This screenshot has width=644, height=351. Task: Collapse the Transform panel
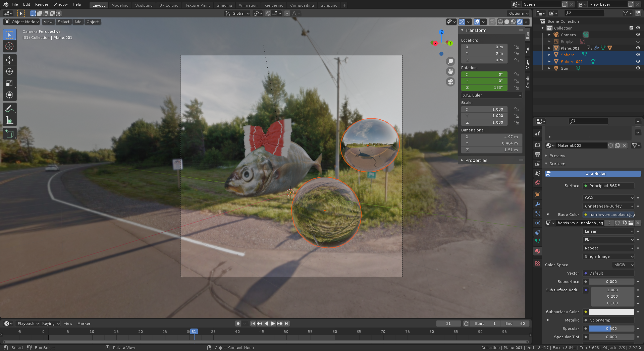(x=476, y=30)
